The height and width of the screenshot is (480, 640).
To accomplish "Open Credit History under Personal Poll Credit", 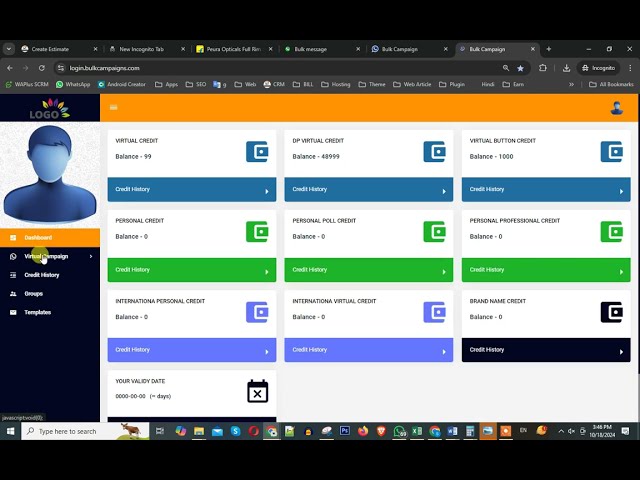I will click(368, 269).
